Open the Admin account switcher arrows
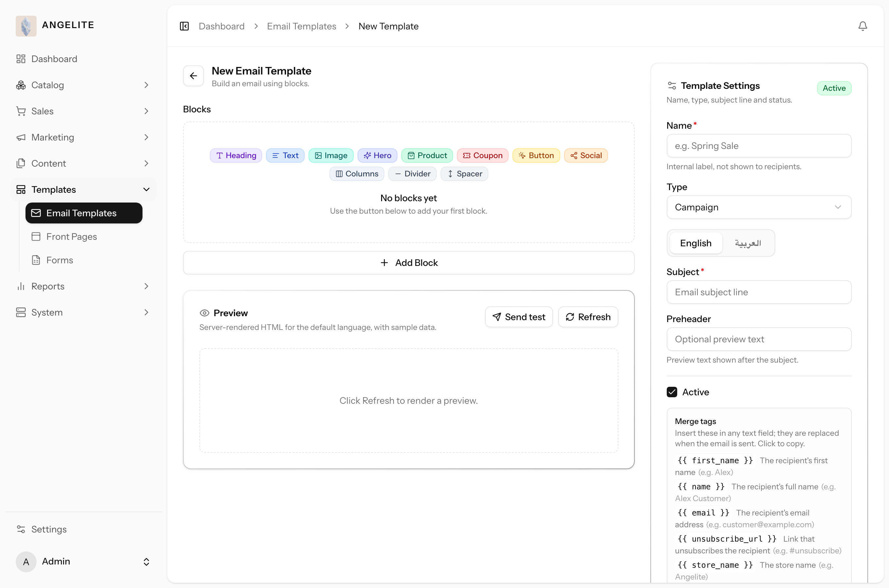The width and height of the screenshot is (889, 588). coord(146,562)
